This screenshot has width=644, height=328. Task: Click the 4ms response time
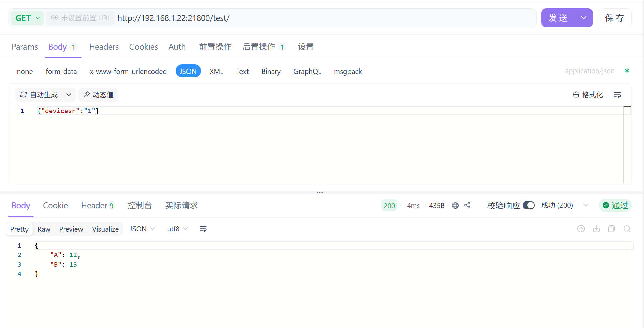pos(413,205)
